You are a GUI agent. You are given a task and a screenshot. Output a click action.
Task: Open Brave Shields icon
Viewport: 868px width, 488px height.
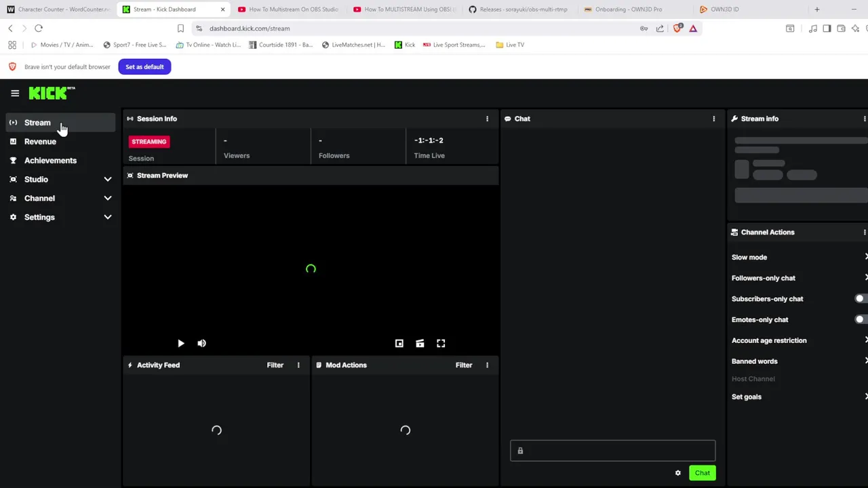(x=677, y=28)
